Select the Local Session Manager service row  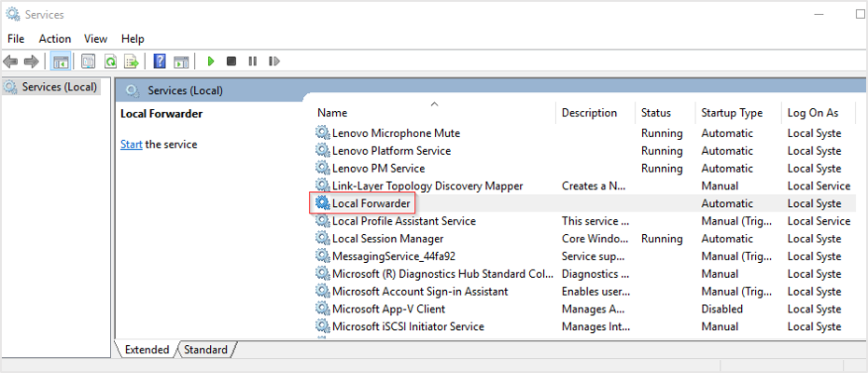pyautogui.click(x=584, y=239)
